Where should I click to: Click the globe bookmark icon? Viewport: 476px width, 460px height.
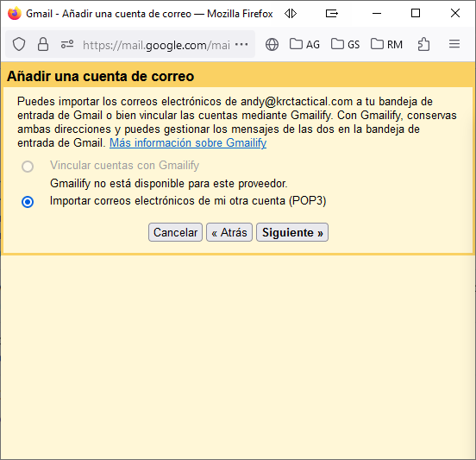tap(272, 44)
